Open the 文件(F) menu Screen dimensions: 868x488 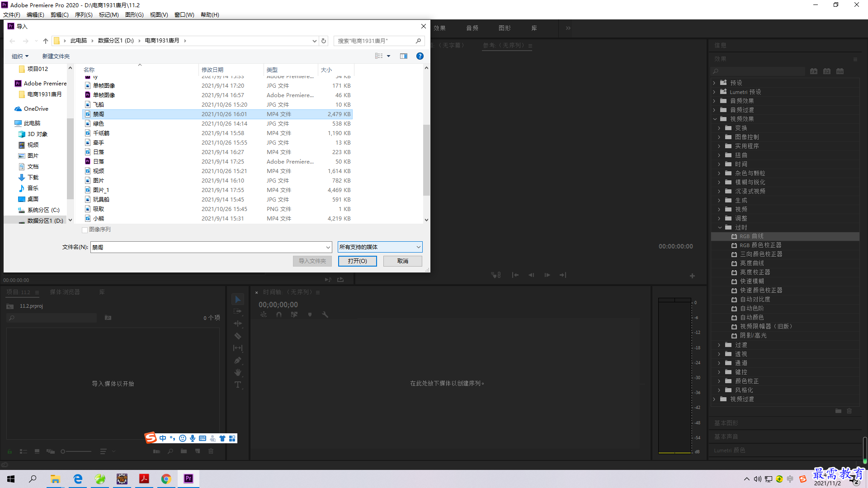[x=12, y=14]
